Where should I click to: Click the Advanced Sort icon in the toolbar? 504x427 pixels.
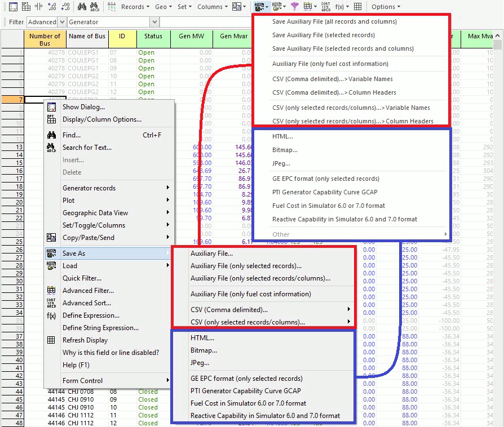[x=325, y=6]
